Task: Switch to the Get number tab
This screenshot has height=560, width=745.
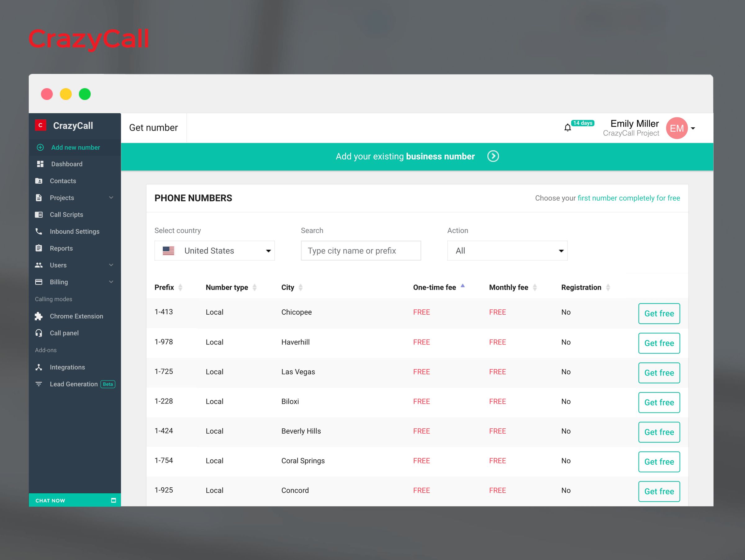Action: pyautogui.click(x=153, y=127)
